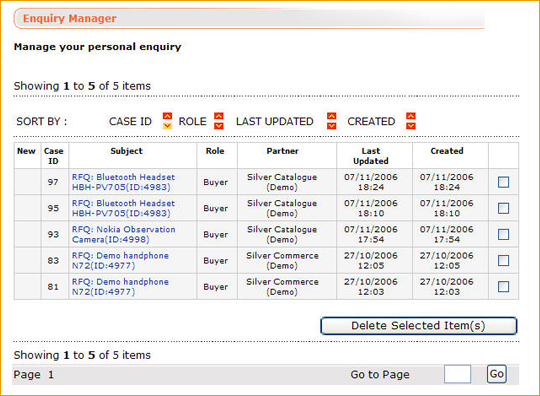
Task: Click Buyer role in case 81 row
Action: [x=216, y=287]
